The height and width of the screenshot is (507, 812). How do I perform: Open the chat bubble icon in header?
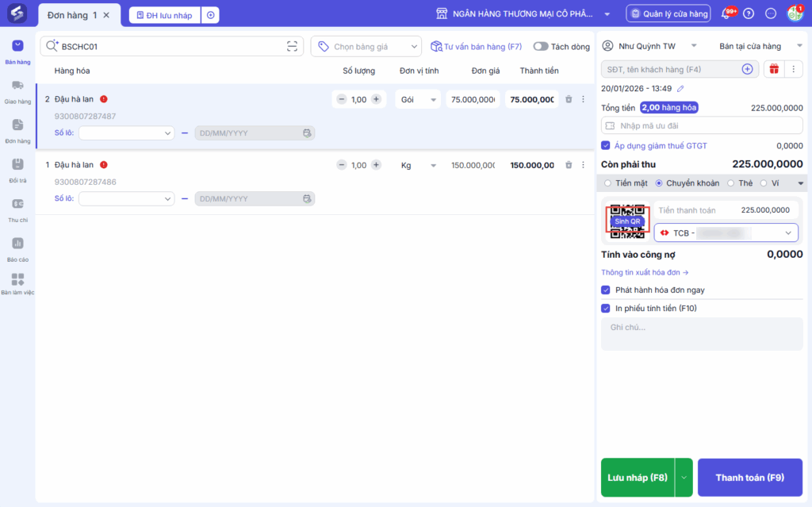coord(771,14)
